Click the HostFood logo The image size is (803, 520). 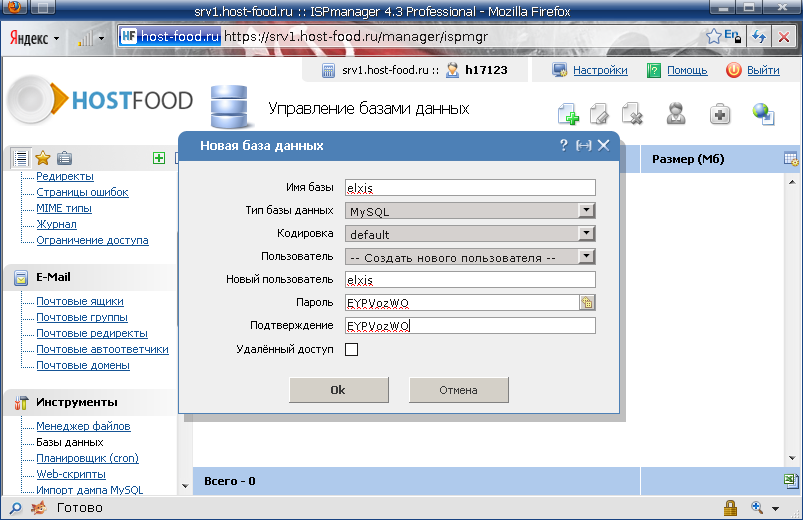pyautogui.click(x=100, y=100)
